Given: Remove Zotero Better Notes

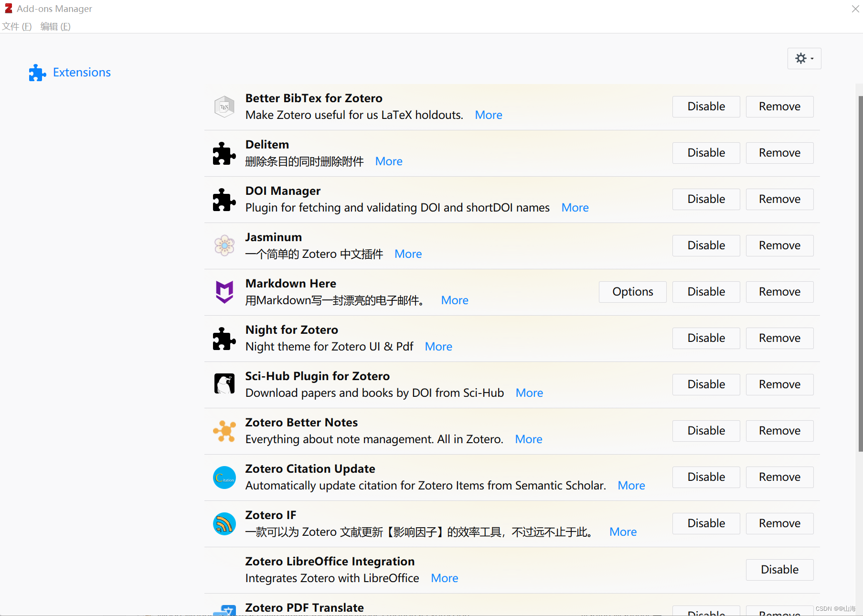Looking at the screenshot, I should coord(779,431).
